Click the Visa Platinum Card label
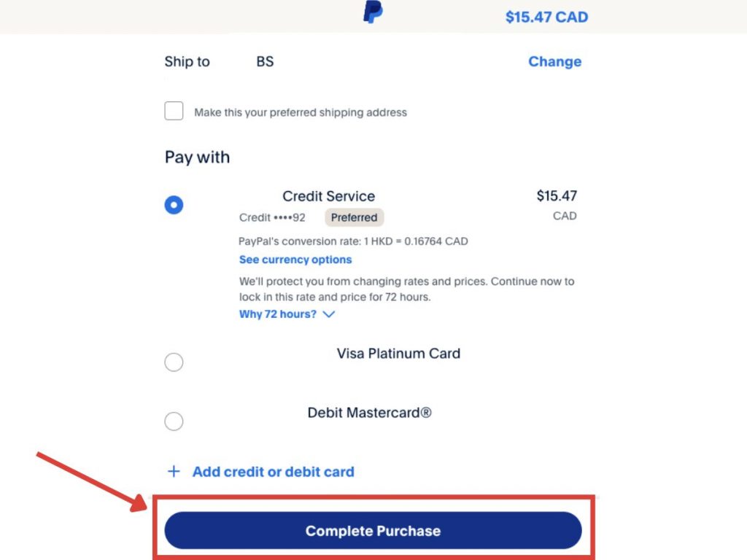Image resolution: width=747 pixels, height=560 pixels. [398, 354]
